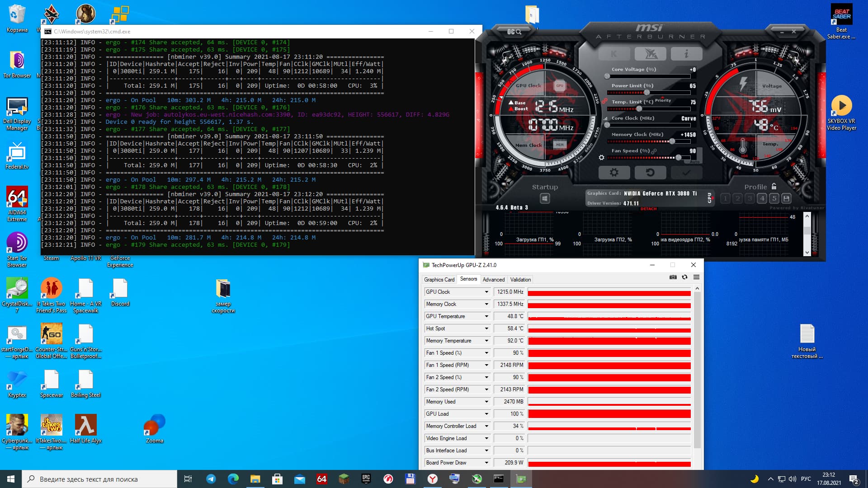
Task: Click the GPU selector in Afterburner info bar
Action: click(709, 198)
